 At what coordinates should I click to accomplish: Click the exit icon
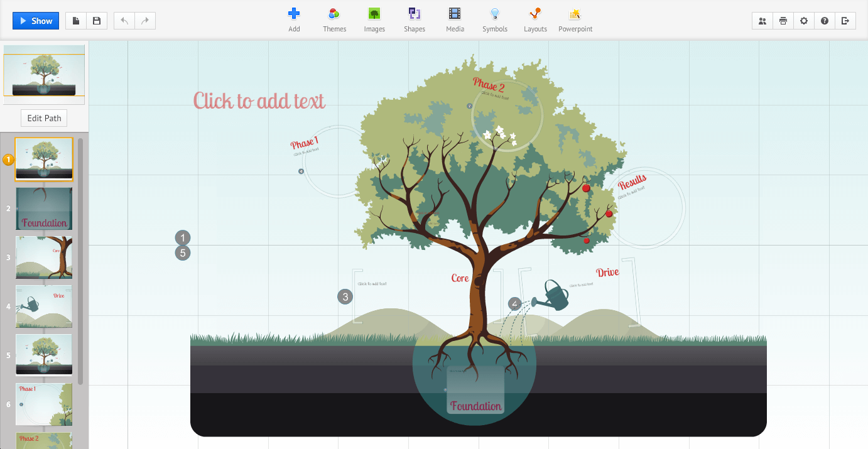click(845, 21)
